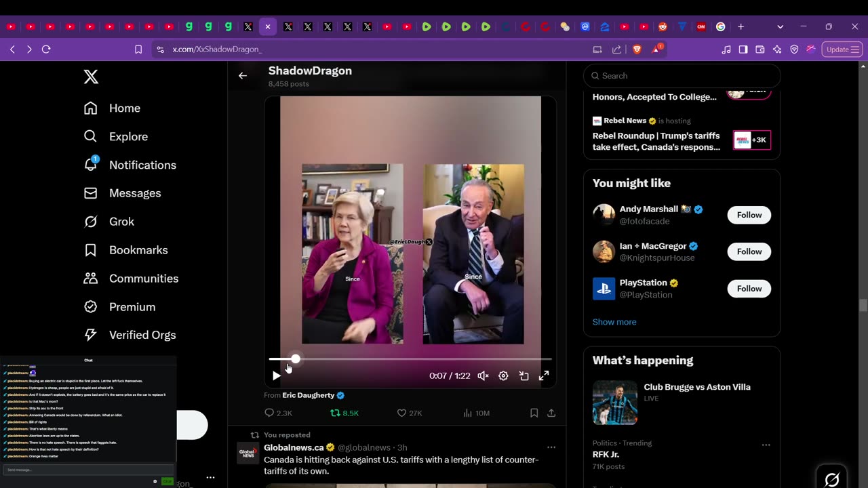The width and height of the screenshot is (868, 488).
Task: Click the browser forward button
Action: tap(29, 49)
